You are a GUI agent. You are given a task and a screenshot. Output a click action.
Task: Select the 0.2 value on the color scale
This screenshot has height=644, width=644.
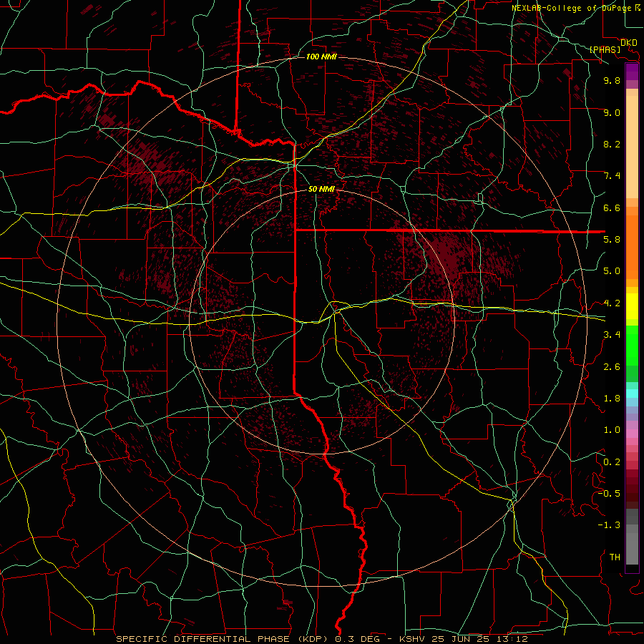click(x=612, y=462)
